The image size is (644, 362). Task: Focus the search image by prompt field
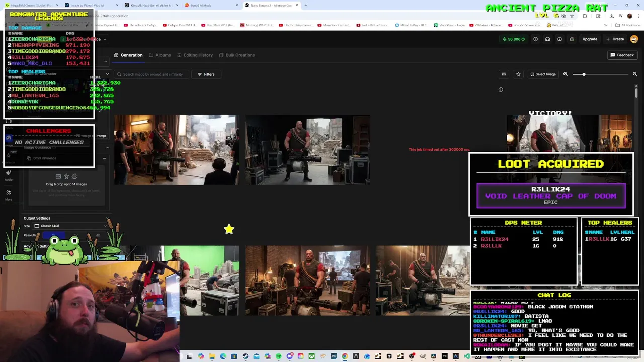[153, 74]
